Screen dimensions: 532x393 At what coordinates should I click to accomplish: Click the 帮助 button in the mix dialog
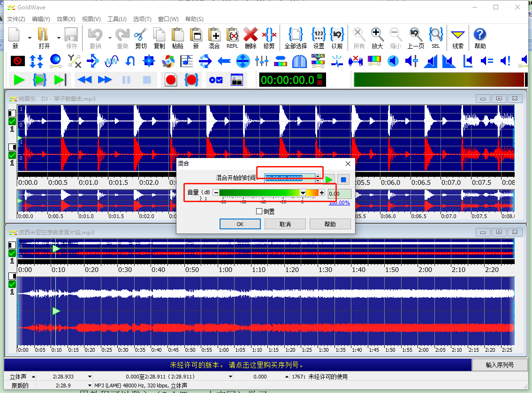tap(330, 224)
